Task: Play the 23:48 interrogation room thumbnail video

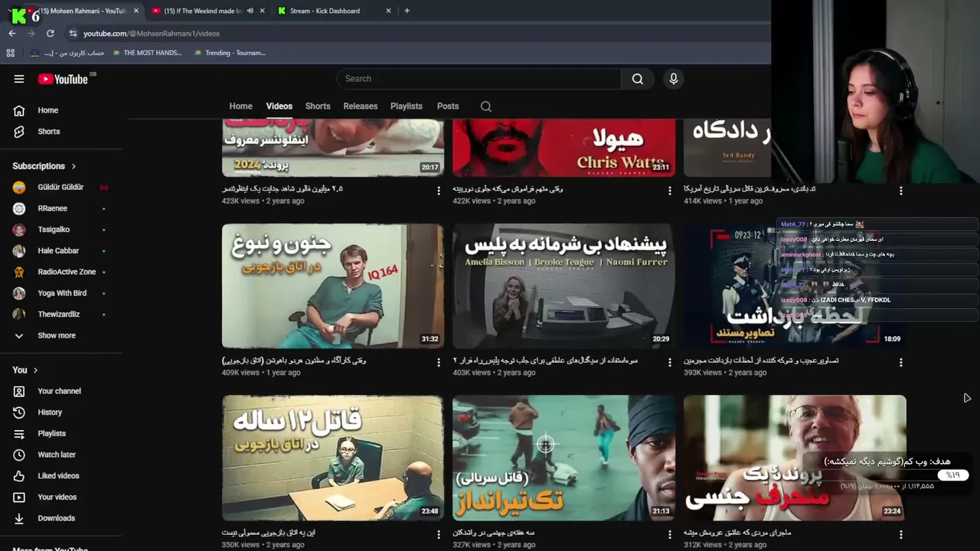Action: (333, 458)
